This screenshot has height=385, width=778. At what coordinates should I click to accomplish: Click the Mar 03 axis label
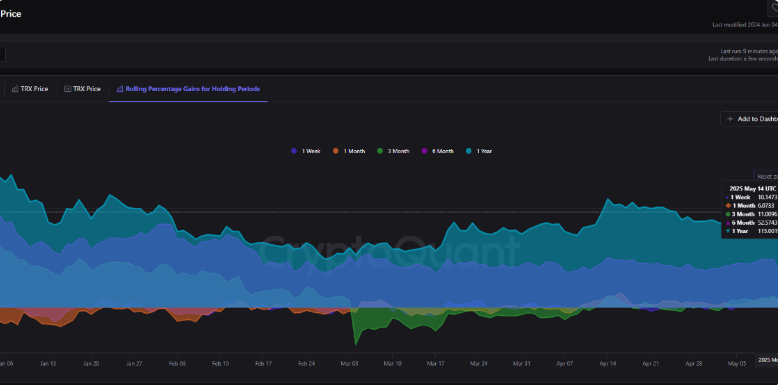click(349, 364)
